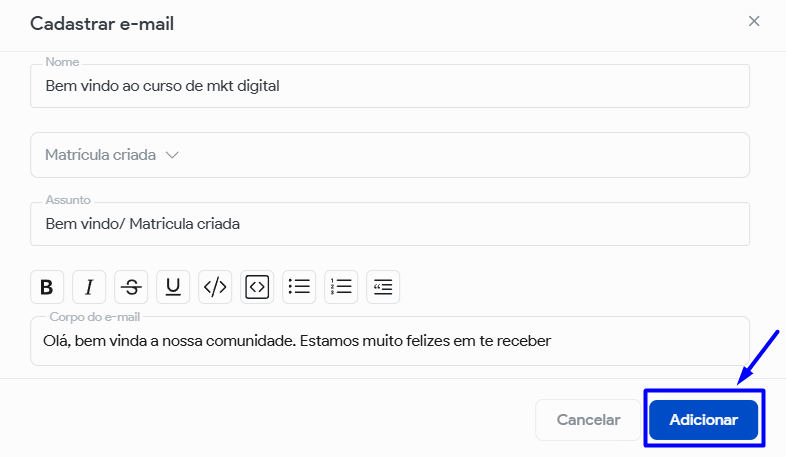Underline the selected email text
The image size is (786, 457).
pyautogui.click(x=173, y=287)
